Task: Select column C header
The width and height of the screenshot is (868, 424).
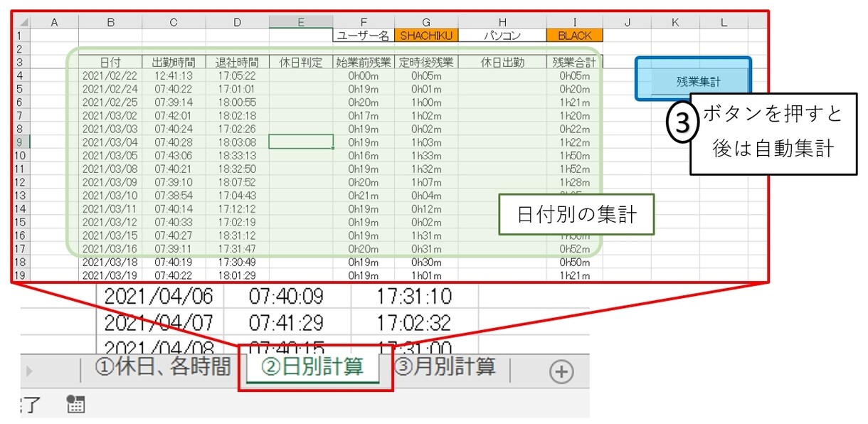Action: click(174, 22)
